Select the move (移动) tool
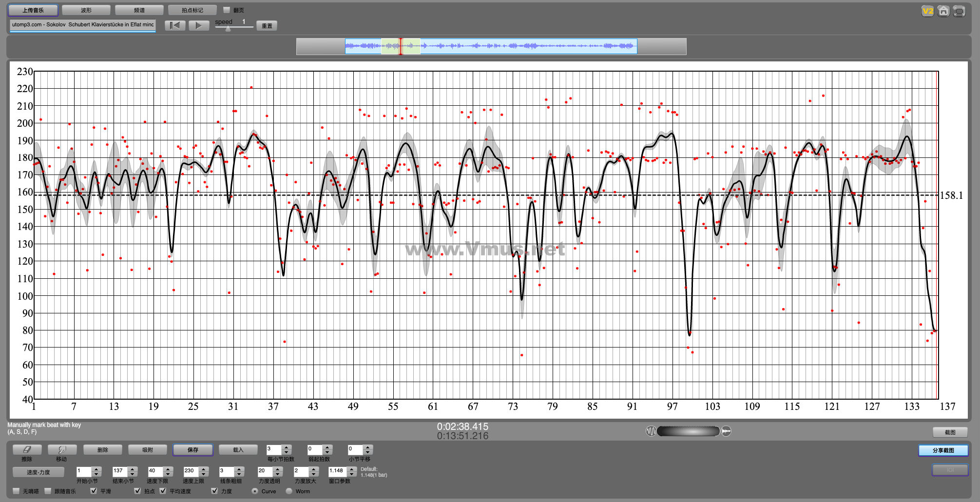The height and width of the screenshot is (502, 980). [x=61, y=450]
